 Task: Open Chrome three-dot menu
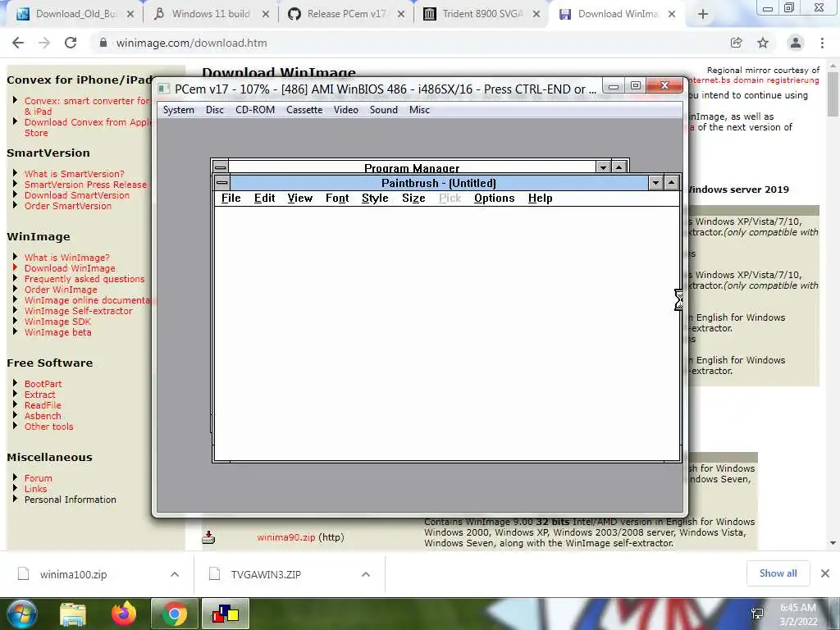point(822,43)
